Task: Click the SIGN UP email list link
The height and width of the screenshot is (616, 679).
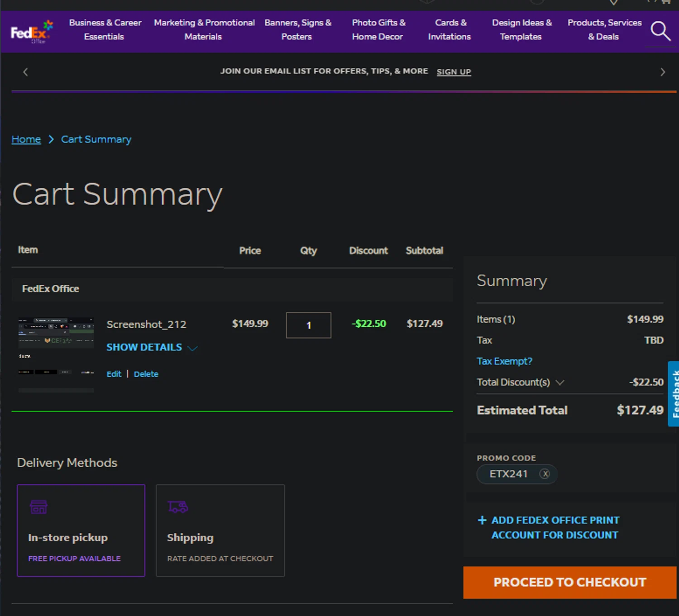Action: (x=454, y=72)
